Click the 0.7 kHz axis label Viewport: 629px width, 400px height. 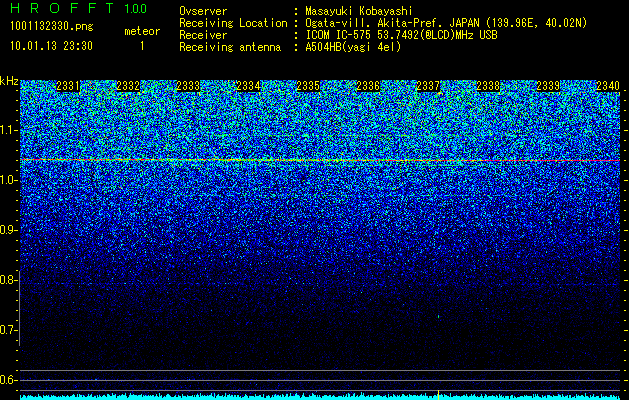(7, 330)
